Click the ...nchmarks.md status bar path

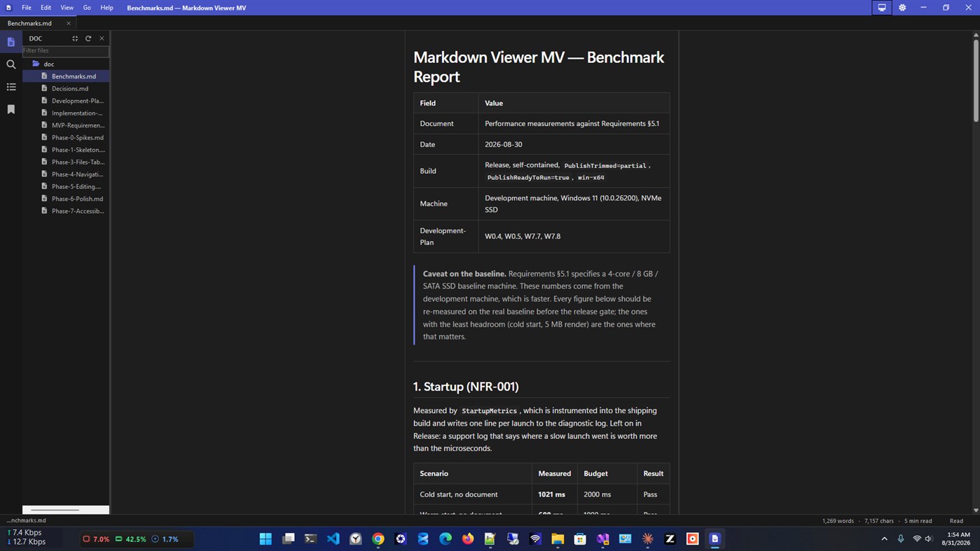26,521
